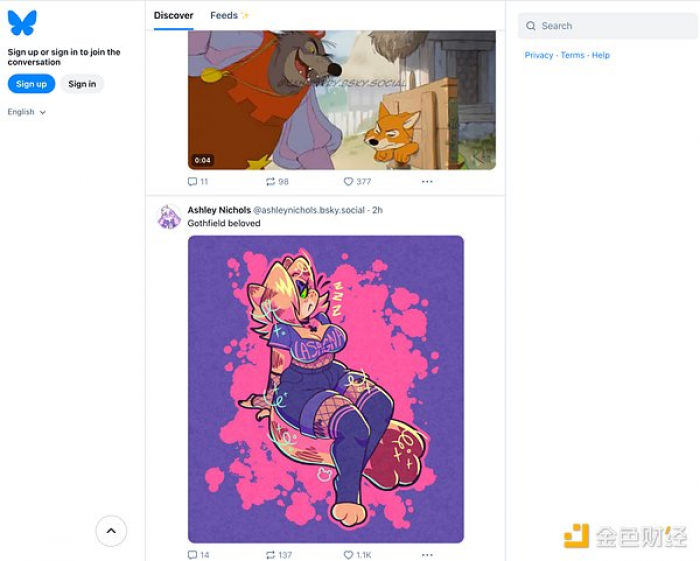Open Ashley Nichols profile avatar
This screenshot has width=700, height=561.
point(169,217)
